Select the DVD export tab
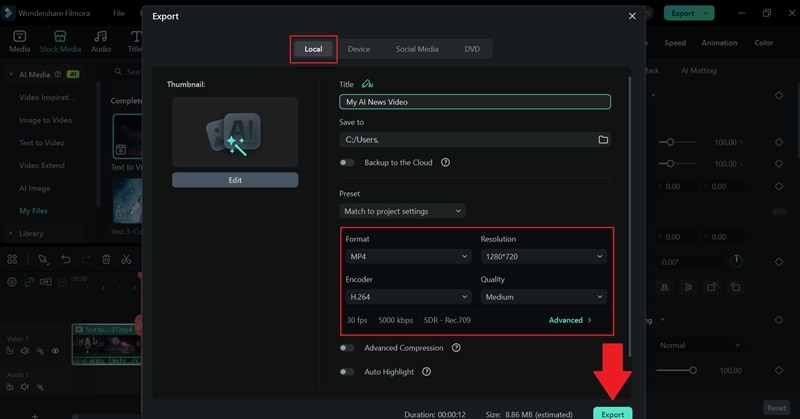This screenshot has width=800, height=419. point(472,49)
